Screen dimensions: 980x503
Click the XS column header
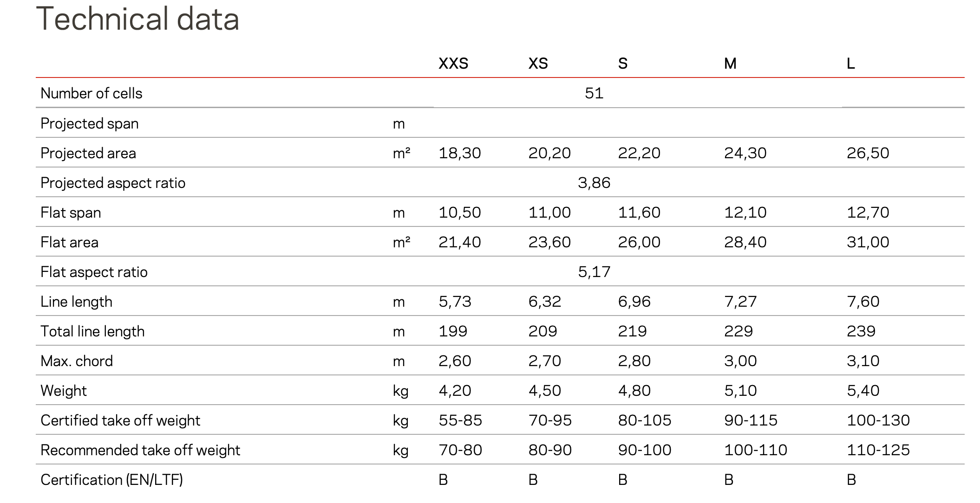pos(538,64)
